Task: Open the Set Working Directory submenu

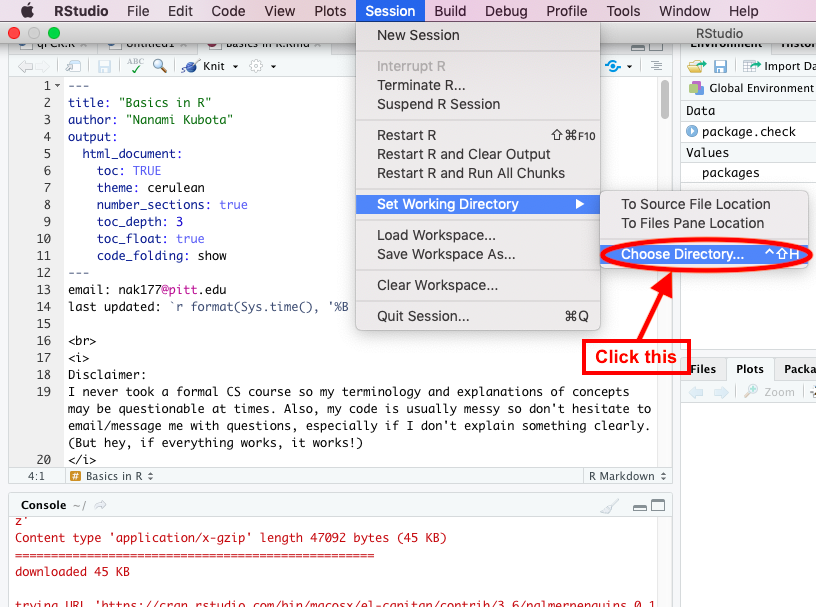Action: pos(478,204)
